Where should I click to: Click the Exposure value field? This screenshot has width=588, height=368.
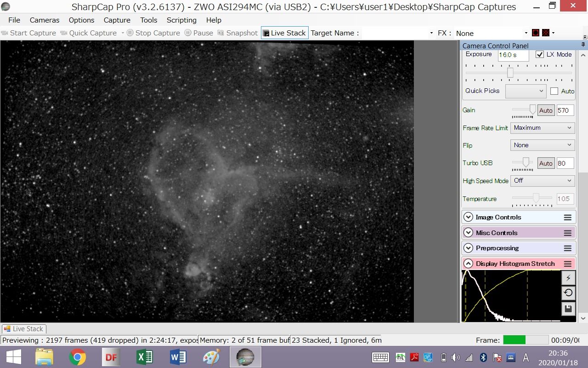(513, 55)
